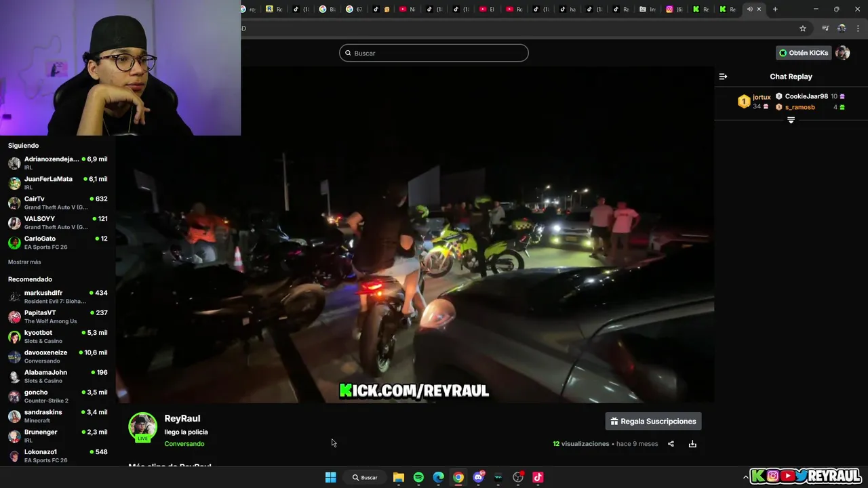
Task: Click the gold rank 1 badge beside jortux
Action: 744,102
